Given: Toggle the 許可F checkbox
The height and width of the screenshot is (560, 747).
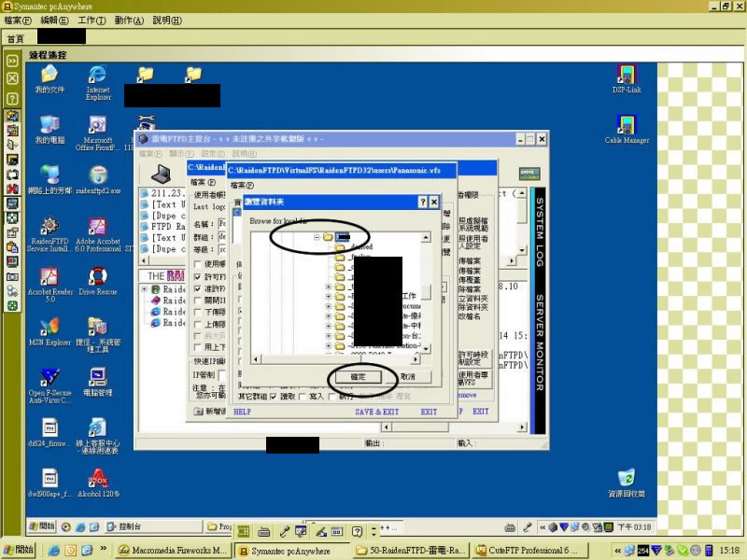Looking at the screenshot, I should click(x=198, y=276).
